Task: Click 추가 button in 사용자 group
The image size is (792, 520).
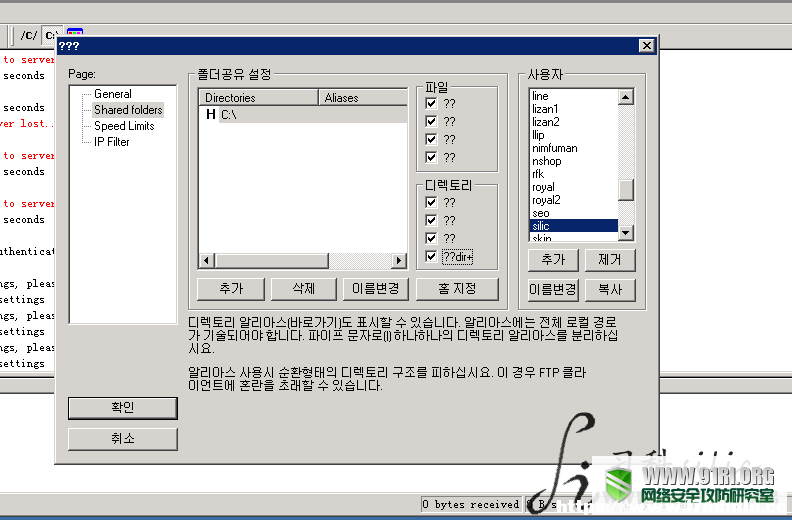Action: (553, 260)
